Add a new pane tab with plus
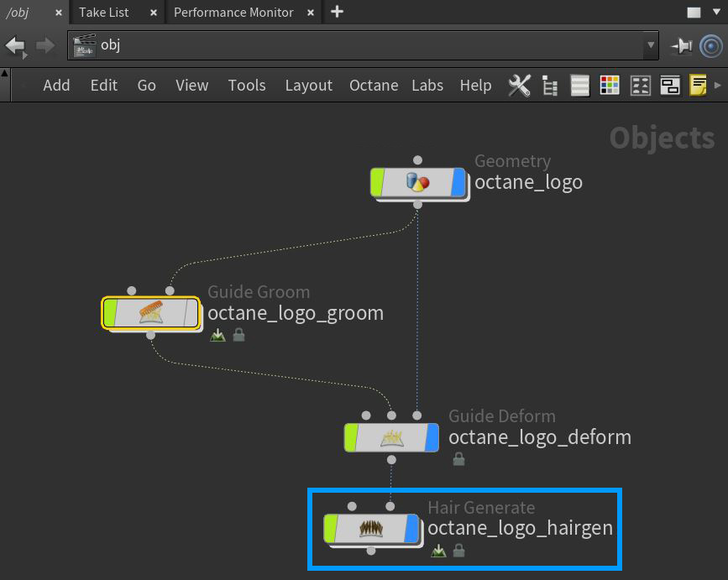This screenshot has height=580, width=728. point(338,12)
